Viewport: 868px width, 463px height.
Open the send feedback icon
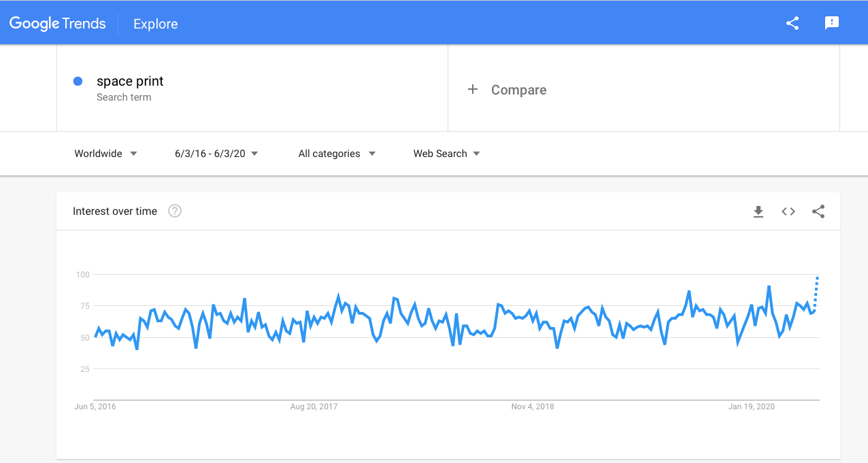tap(831, 23)
